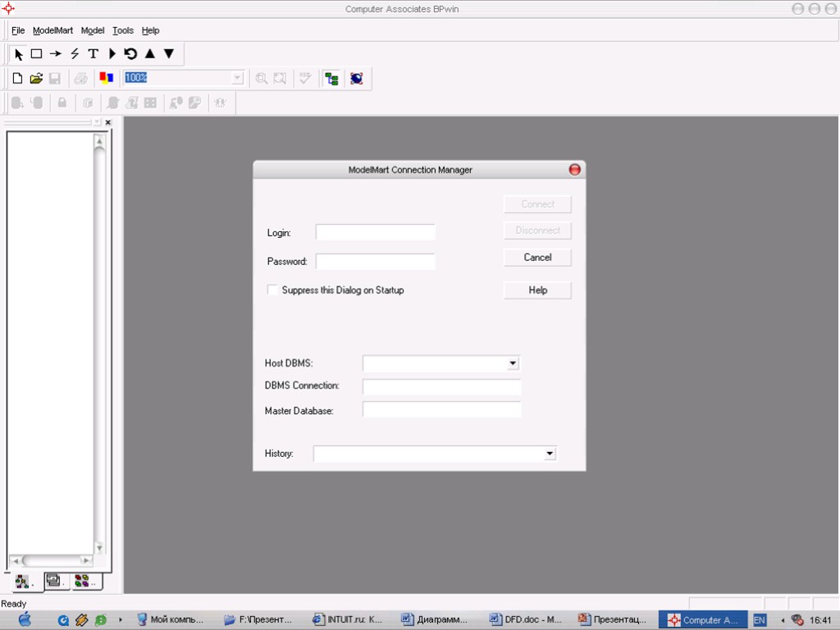Go to Child Diagram down triangle
Screen dimensions: 840x630
click(169, 53)
